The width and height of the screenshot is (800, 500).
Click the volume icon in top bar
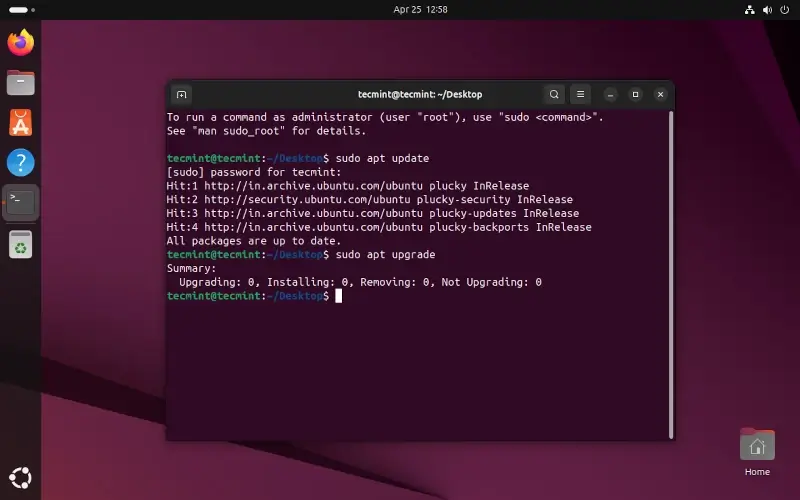[767, 10]
